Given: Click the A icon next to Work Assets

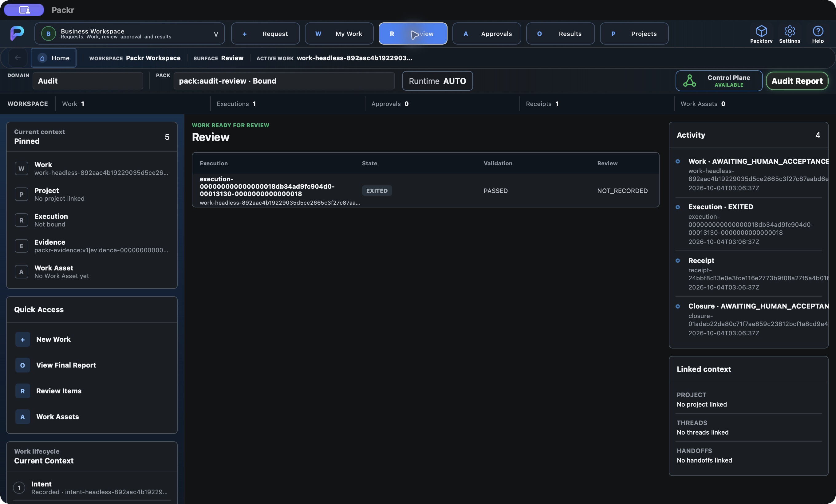Looking at the screenshot, I should click(22, 417).
